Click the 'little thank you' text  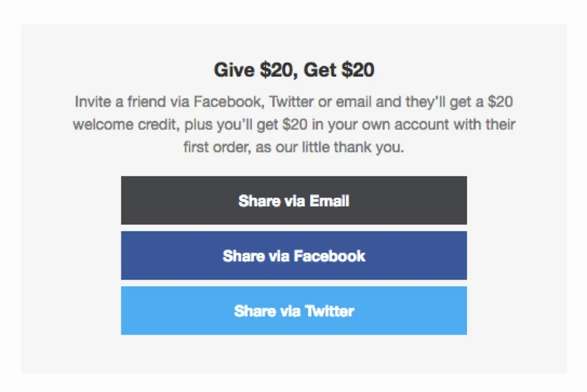(353, 148)
